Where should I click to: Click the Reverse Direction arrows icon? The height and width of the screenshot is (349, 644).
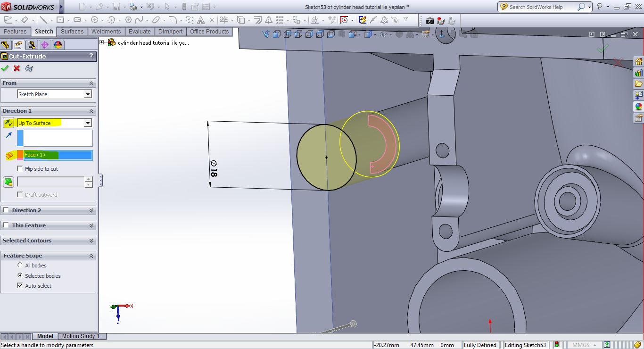click(x=8, y=123)
